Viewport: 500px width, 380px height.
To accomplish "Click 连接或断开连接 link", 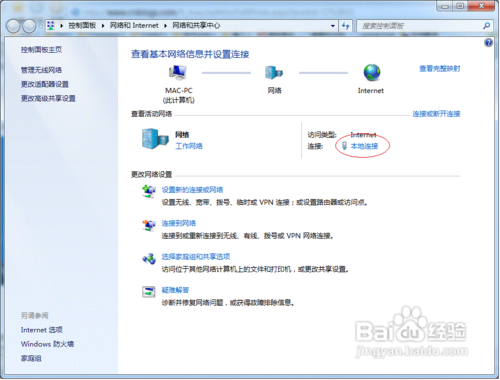I will [x=436, y=114].
